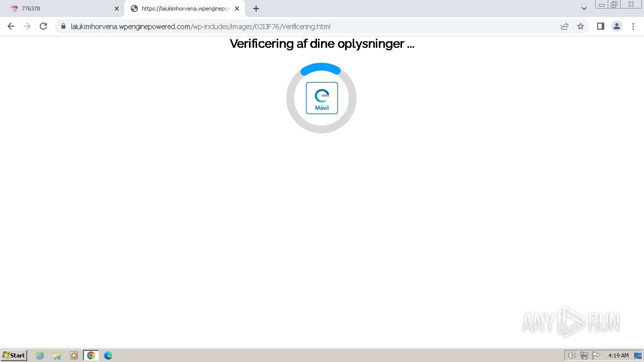Click the Verificering af dine oplysninger heading
The image size is (644, 362).
pyautogui.click(x=322, y=44)
